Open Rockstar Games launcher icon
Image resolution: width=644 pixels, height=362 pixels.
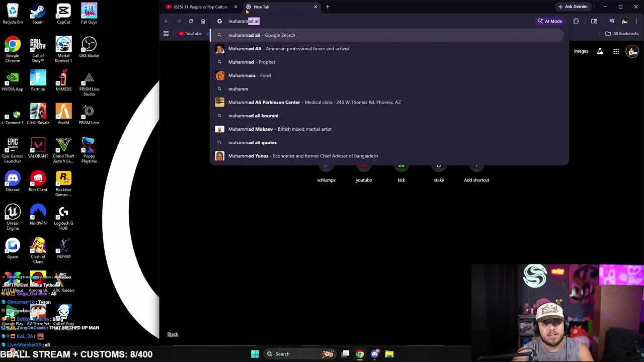point(63,184)
